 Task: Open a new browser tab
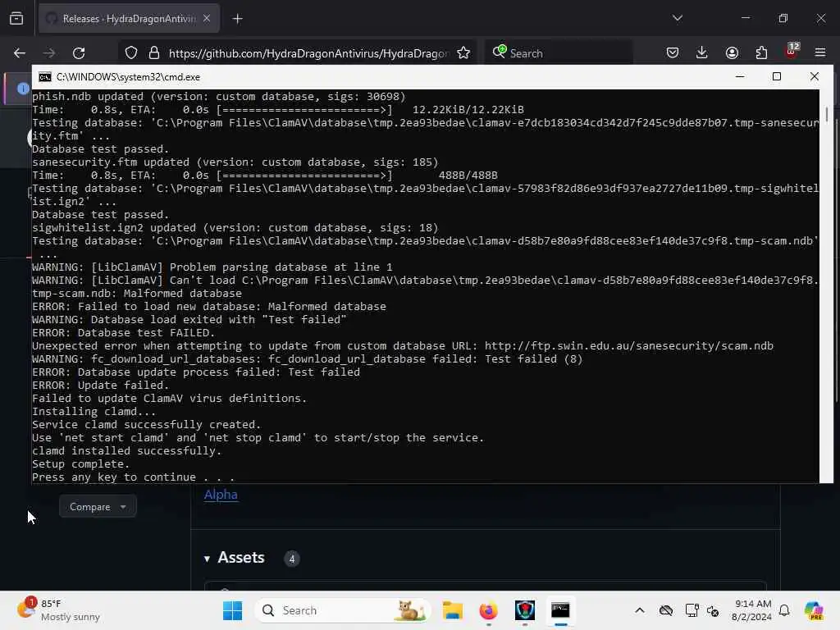(237, 19)
